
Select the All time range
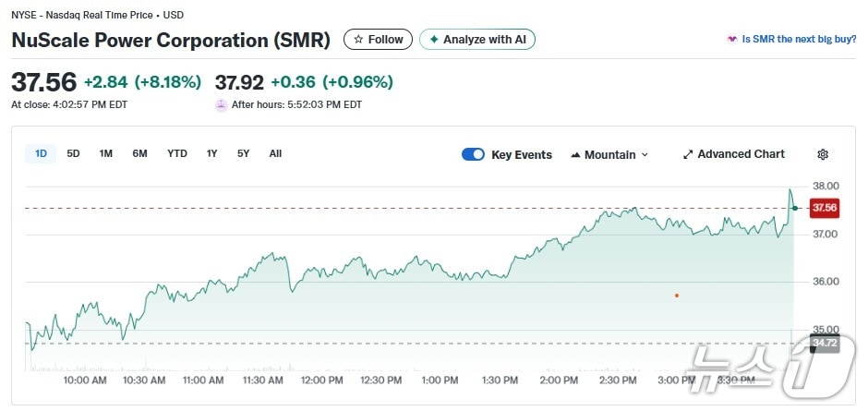point(275,153)
